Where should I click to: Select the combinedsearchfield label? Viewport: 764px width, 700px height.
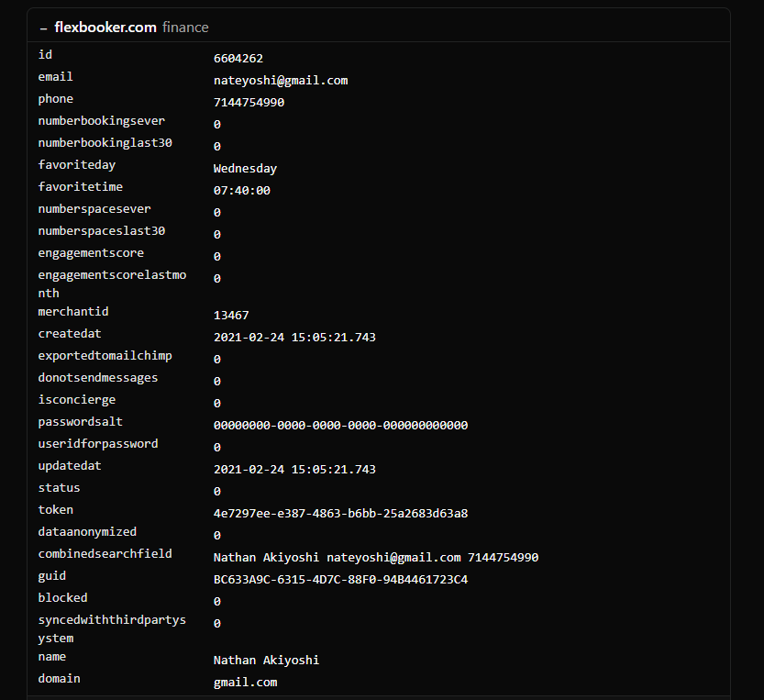pos(105,554)
